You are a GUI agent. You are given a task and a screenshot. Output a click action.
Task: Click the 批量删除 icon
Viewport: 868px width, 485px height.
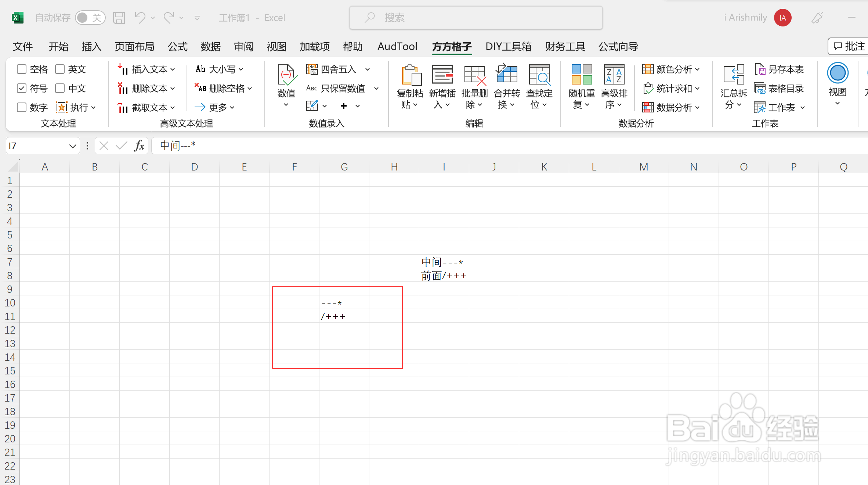tap(475, 75)
